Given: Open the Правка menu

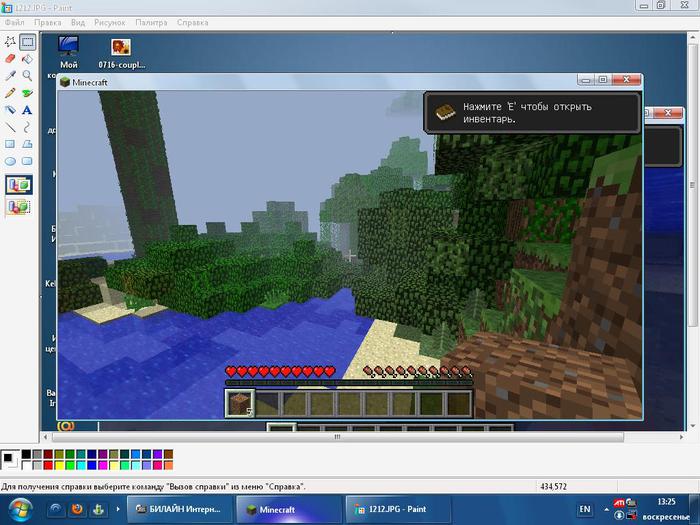Looking at the screenshot, I should pyautogui.click(x=47, y=22).
